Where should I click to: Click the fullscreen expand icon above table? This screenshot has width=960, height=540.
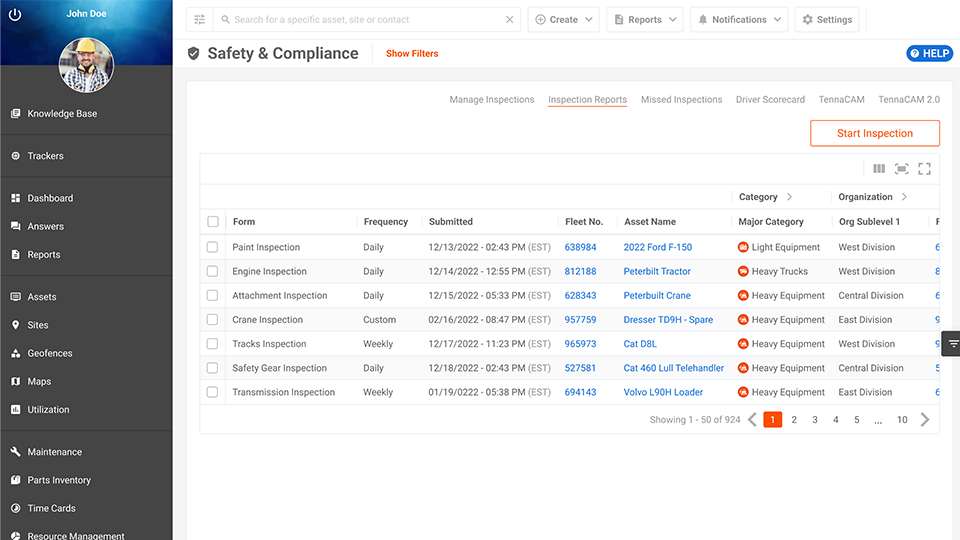point(924,169)
